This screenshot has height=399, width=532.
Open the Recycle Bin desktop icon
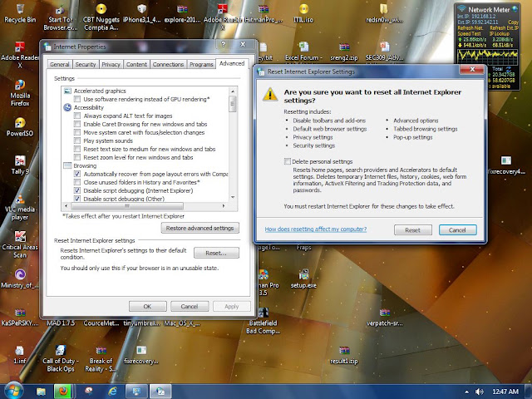click(20, 13)
